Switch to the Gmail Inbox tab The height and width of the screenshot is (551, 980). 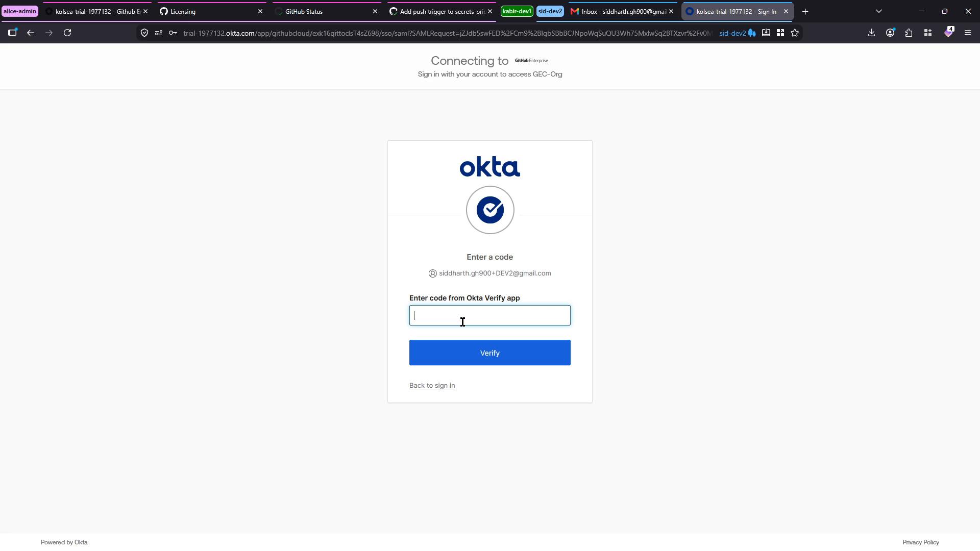pyautogui.click(x=622, y=11)
